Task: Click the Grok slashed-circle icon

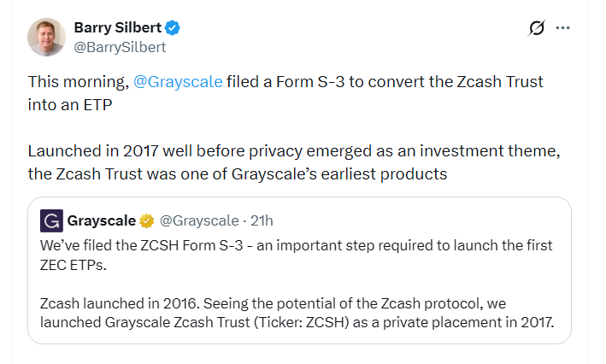Action: click(x=536, y=28)
